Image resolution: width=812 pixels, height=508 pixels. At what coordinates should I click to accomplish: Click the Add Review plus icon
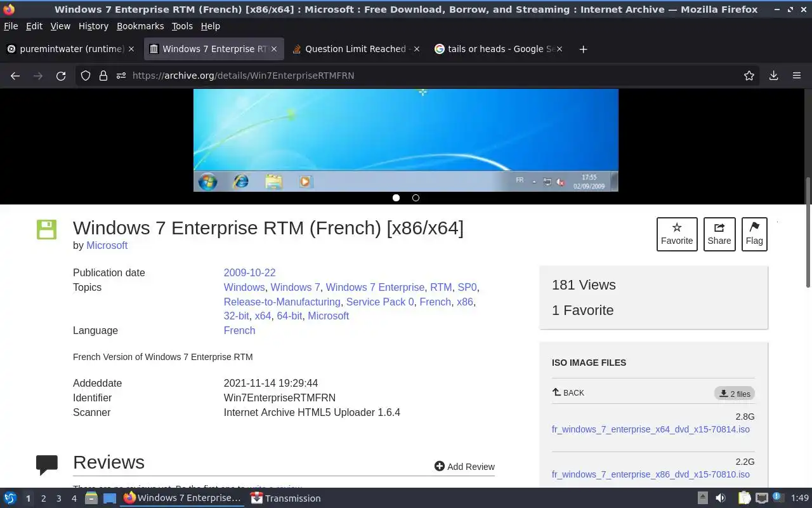439,466
